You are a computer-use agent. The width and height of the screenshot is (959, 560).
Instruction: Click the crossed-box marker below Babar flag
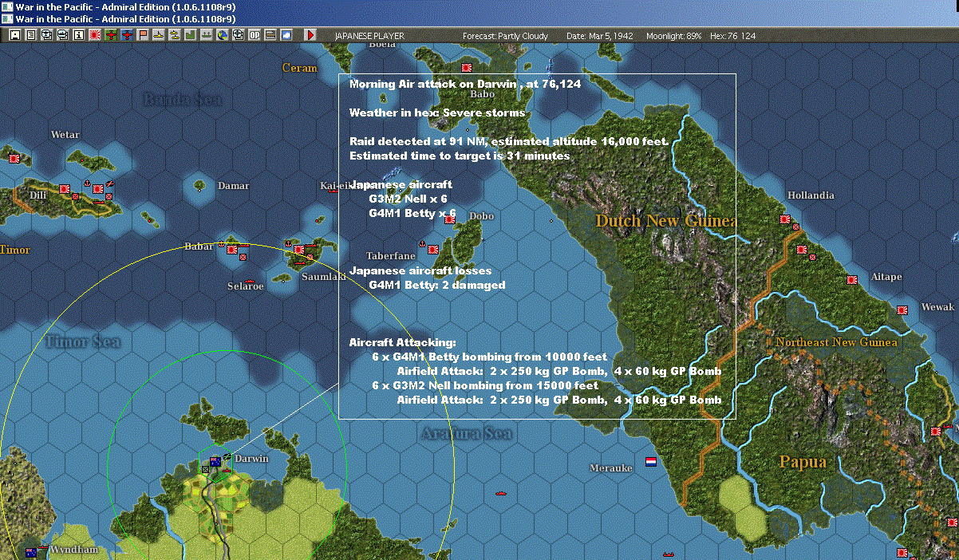[x=243, y=258]
